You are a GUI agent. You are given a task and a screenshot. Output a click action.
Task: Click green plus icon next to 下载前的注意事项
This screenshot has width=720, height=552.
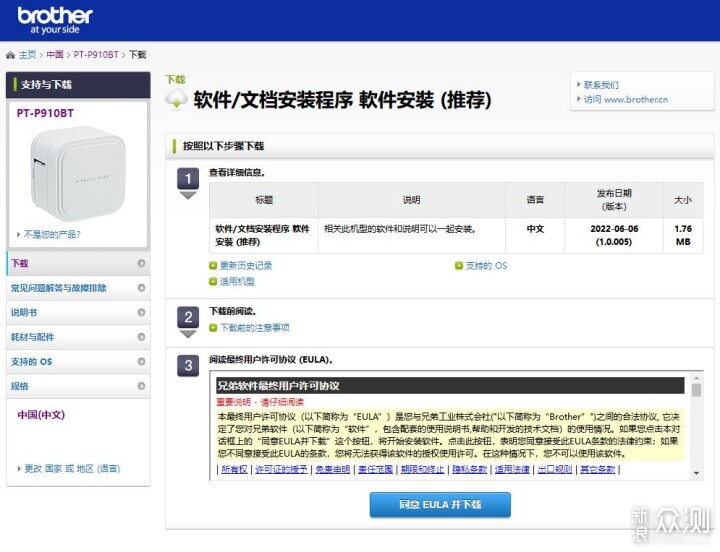click(x=213, y=327)
